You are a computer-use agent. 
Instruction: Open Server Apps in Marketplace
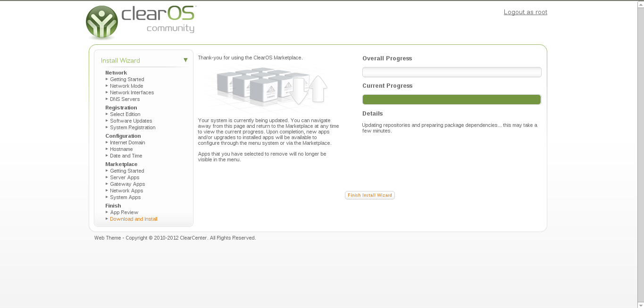125,177
